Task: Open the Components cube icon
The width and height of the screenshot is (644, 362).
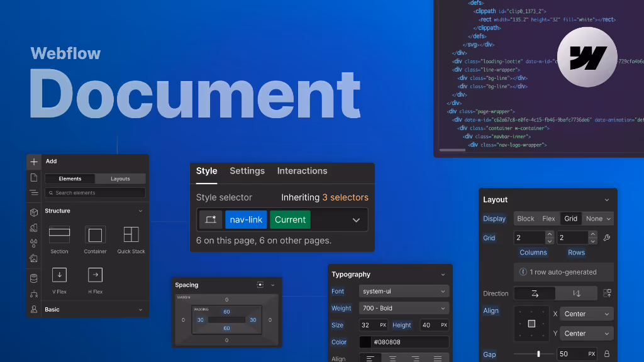Action: (34, 212)
